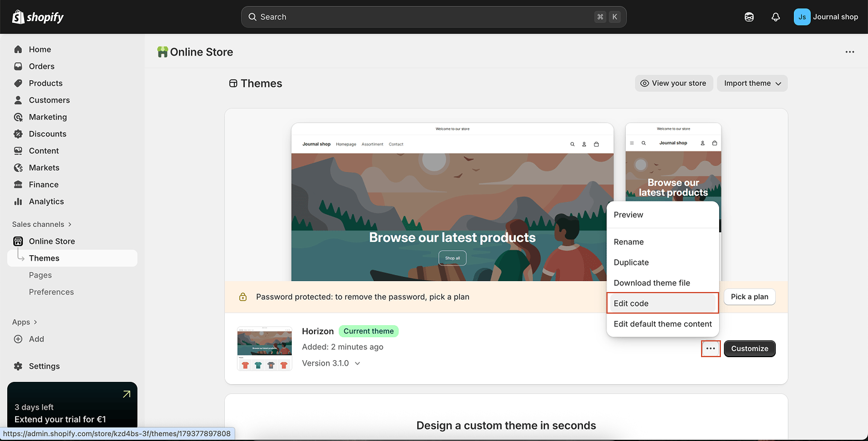Click the Js account avatar
The width and height of the screenshot is (868, 441).
coord(802,17)
